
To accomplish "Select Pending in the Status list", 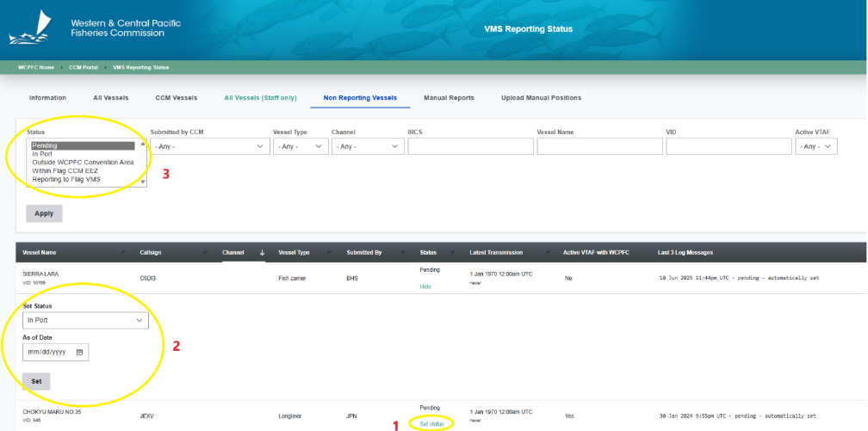I will point(83,146).
